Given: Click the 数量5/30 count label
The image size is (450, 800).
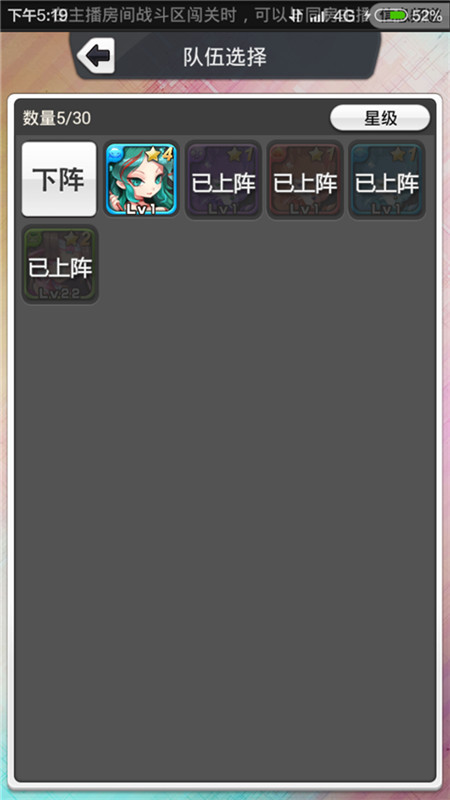Looking at the screenshot, I should pos(57,118).
